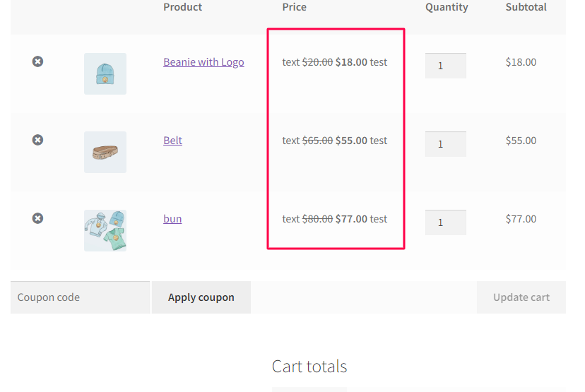Open the bun product link

coord(172,218)
